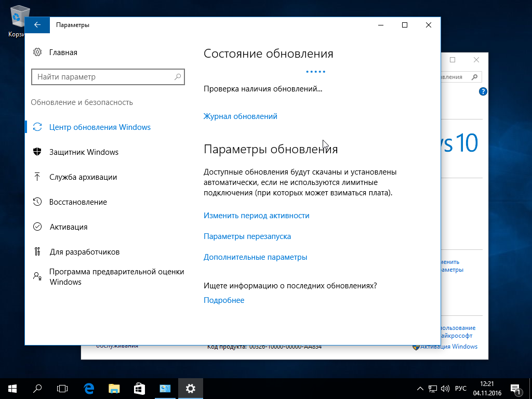Click the Settings gear on taskbar
Viewport: 532px width, 399px height.
tap(190, 389)
